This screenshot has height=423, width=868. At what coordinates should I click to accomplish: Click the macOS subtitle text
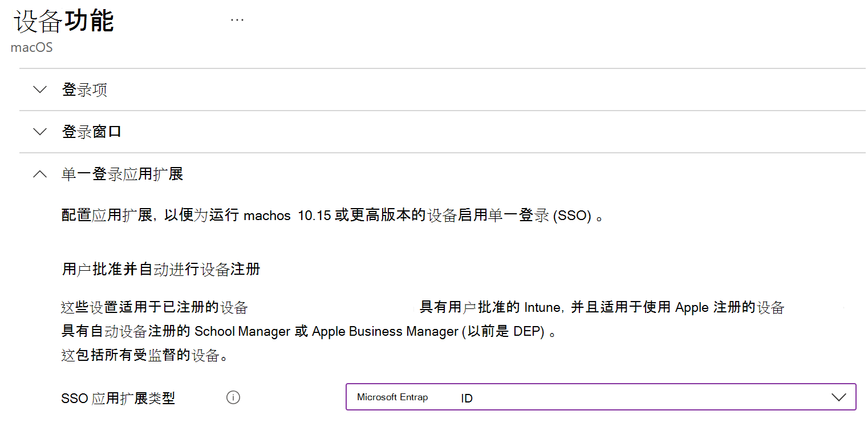click(x=32, y=47)
